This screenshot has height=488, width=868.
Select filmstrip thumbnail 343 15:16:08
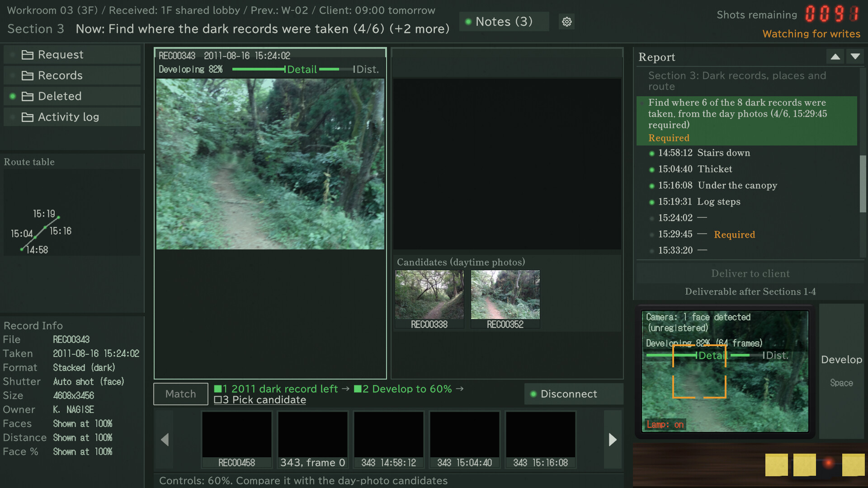[541, 439]
